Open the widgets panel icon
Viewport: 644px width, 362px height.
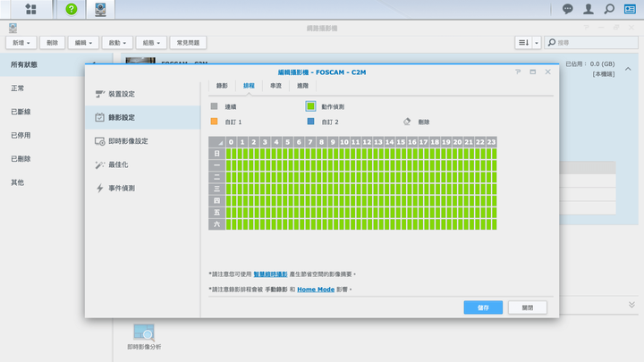click(x=630, y=9)
